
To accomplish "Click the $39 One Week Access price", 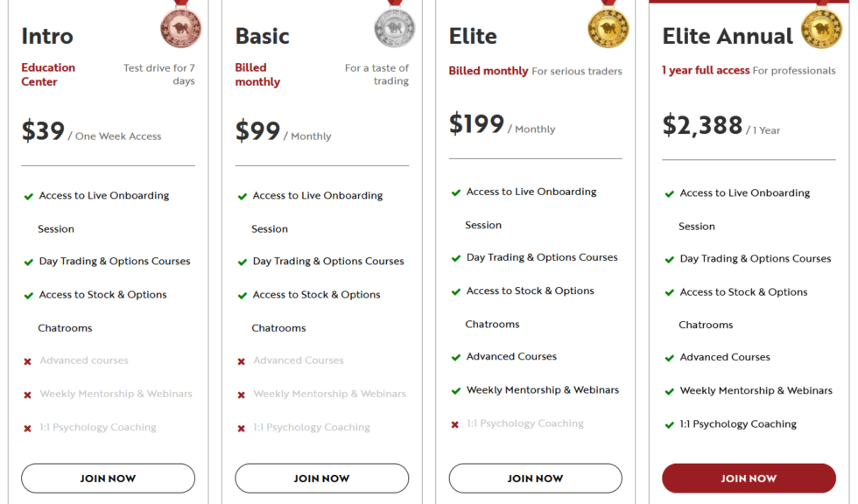I will 91,132.
